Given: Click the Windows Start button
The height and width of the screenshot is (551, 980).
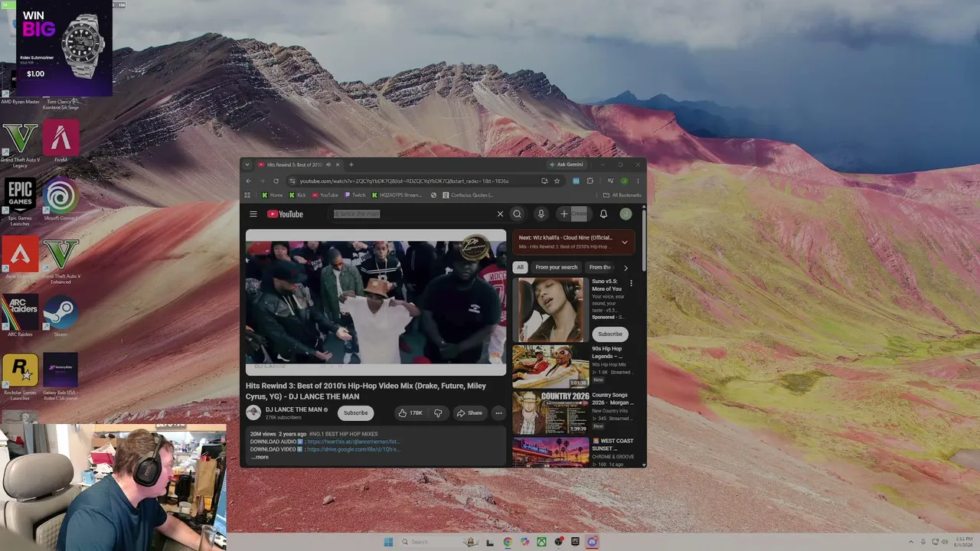Looking at the screenshot, I should click(x=388, y=542).
